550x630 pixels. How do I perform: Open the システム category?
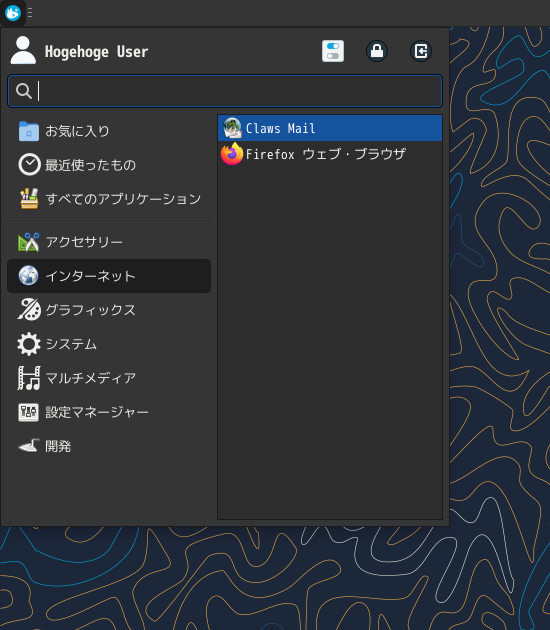click(109, 344)
